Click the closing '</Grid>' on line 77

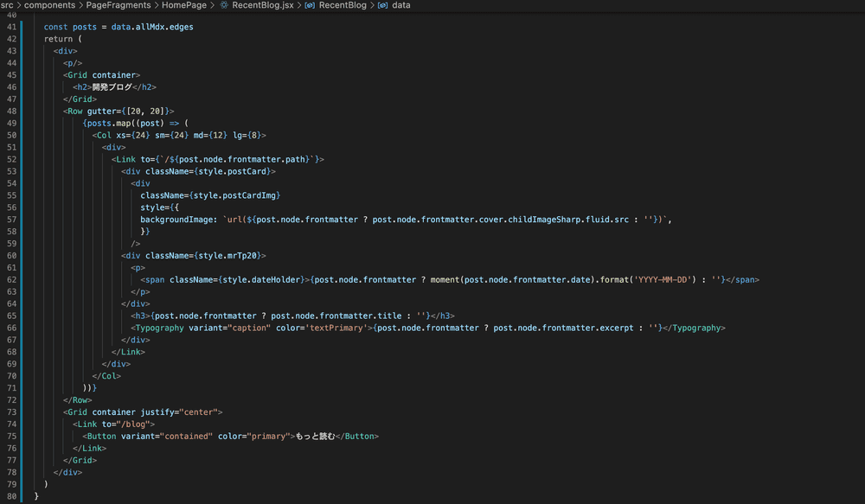80,461
